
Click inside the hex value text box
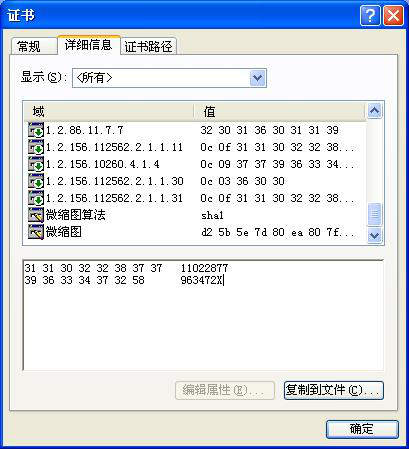coord(203,315)
